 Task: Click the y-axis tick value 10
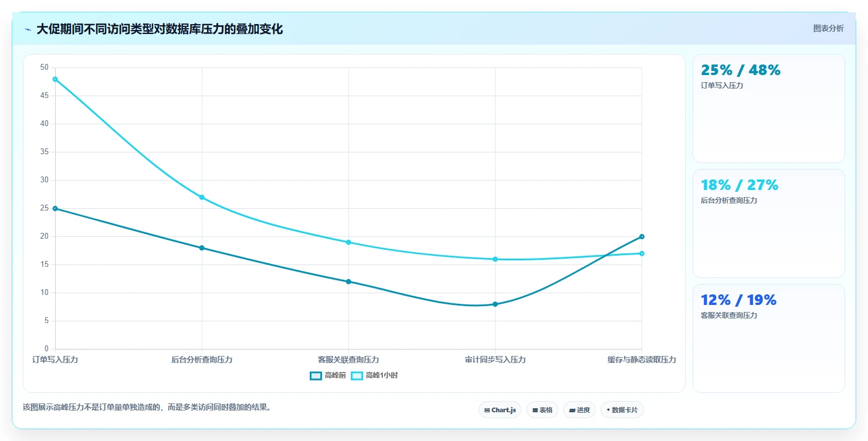pos(45,293)
